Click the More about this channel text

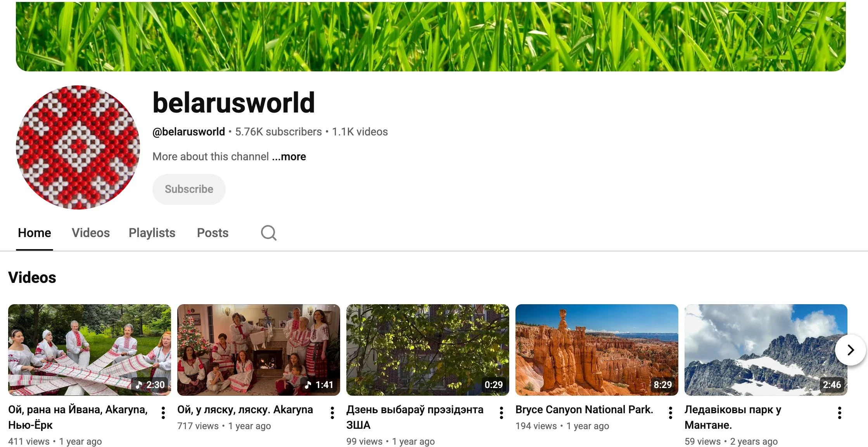click(x=211, y=157)
